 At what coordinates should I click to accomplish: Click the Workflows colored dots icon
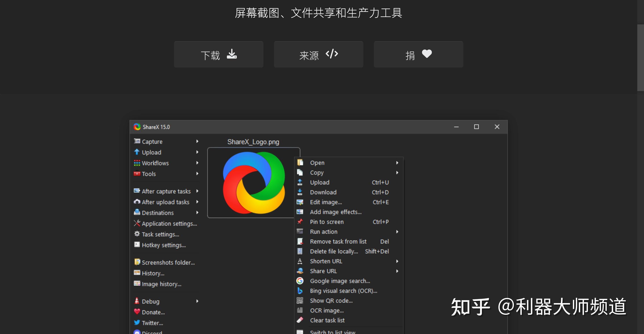coord(137,163)
